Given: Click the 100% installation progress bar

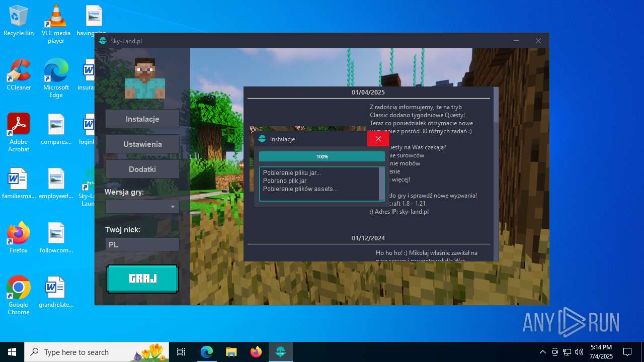Looking at the screenshot, I should (x=322, y=156).
